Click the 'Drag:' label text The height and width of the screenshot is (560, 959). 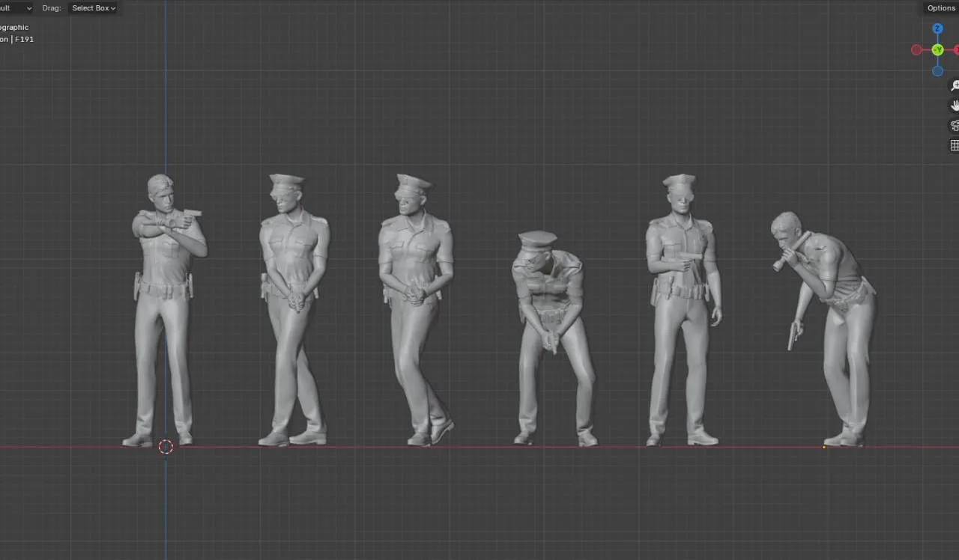point(51,8)
